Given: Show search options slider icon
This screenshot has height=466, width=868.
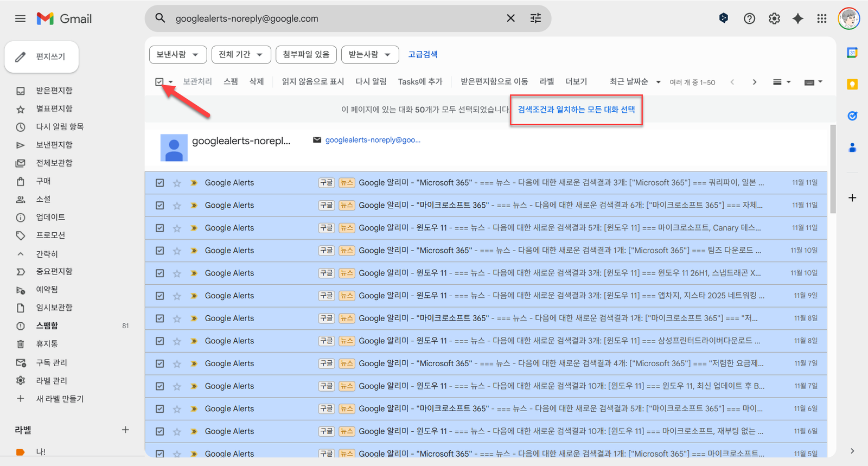Looking at the screenshot, I should (535, 18).
